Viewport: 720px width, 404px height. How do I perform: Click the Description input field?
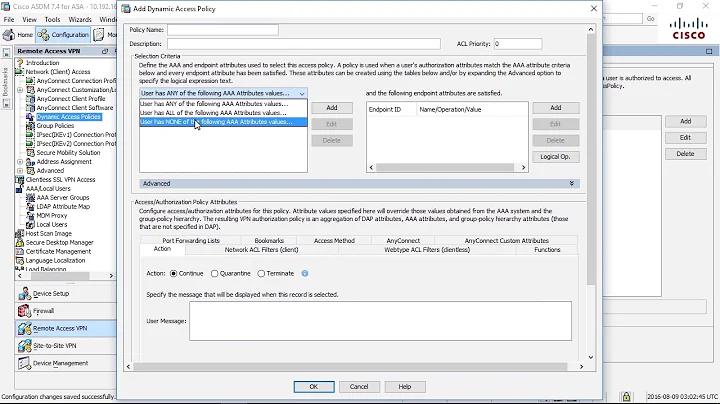click(x=304, y=44)
